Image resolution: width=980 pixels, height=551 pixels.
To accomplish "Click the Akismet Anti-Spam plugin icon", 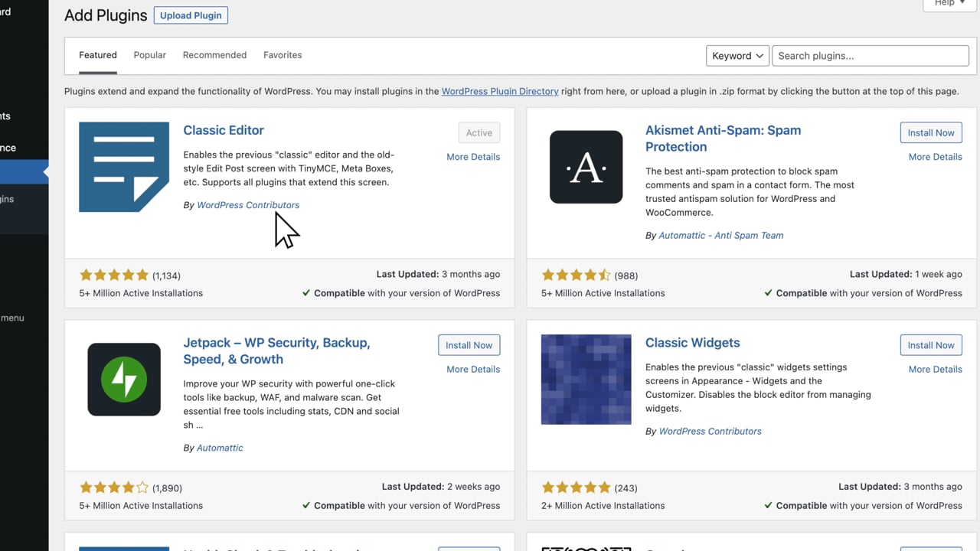I will coord(586,167).
